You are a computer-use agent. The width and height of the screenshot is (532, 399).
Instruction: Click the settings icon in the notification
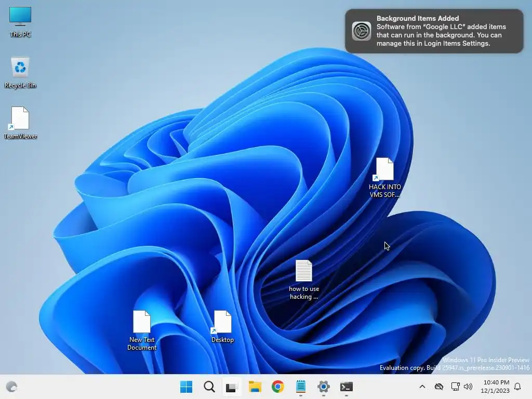tap(362, 31)
